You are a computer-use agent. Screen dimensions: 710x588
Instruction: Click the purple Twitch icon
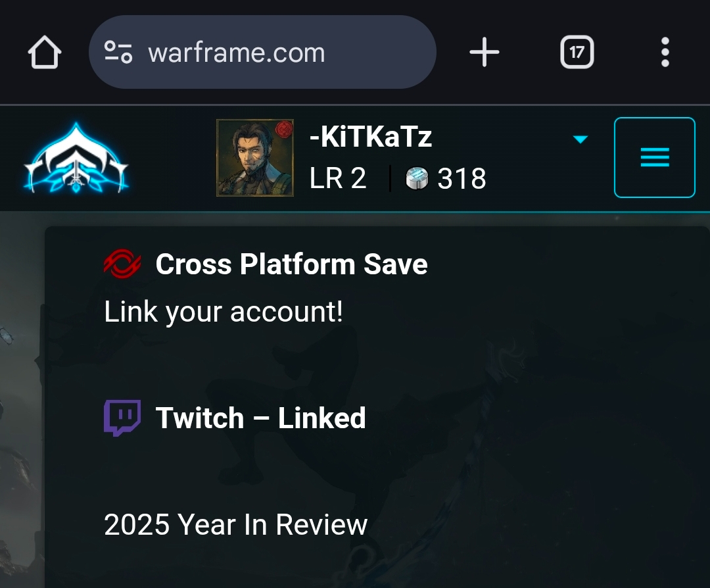point(122,418)
